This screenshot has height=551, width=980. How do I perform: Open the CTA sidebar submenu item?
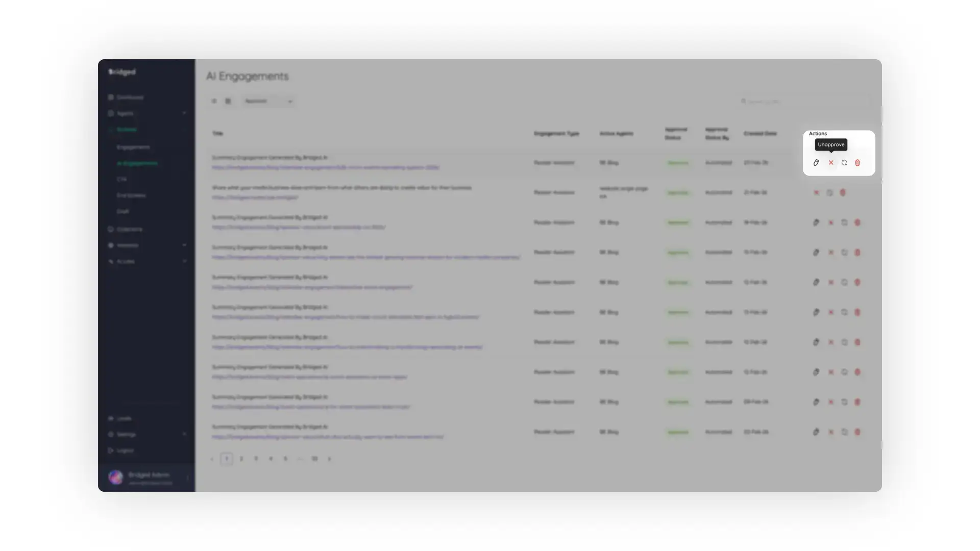tap(121, 179)
